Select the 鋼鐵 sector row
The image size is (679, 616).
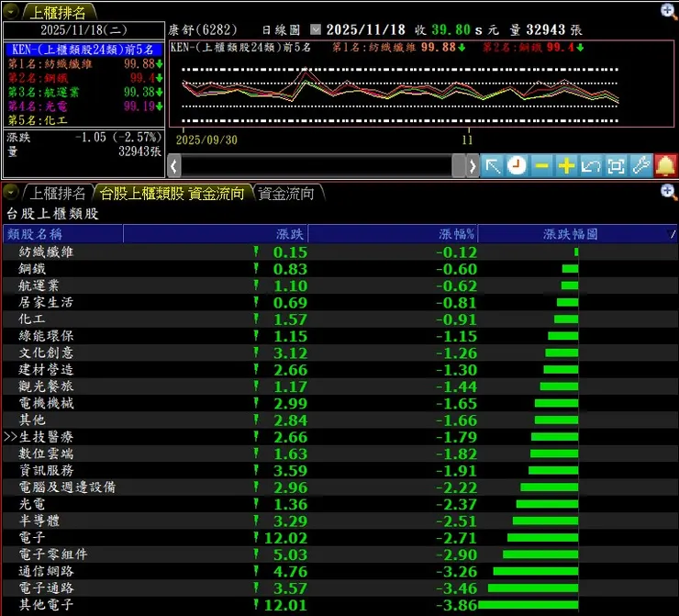click(339, 269)
